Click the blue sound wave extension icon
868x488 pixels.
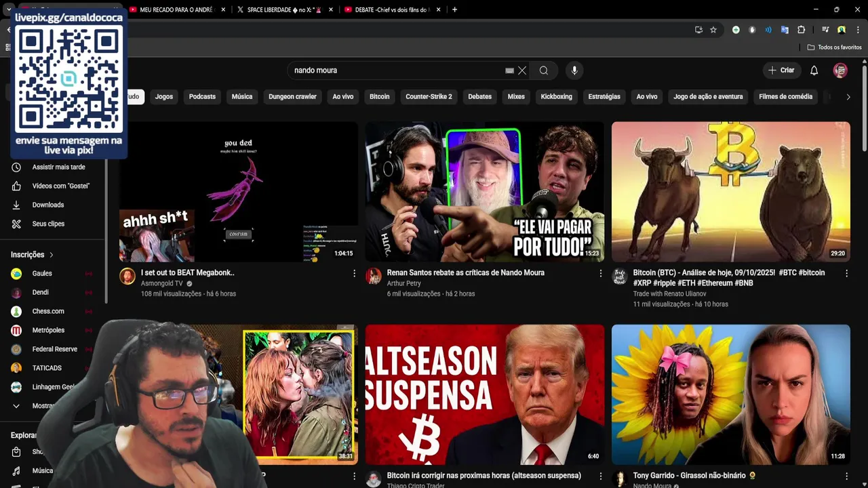pyautogui.click(x=768, y=30)
